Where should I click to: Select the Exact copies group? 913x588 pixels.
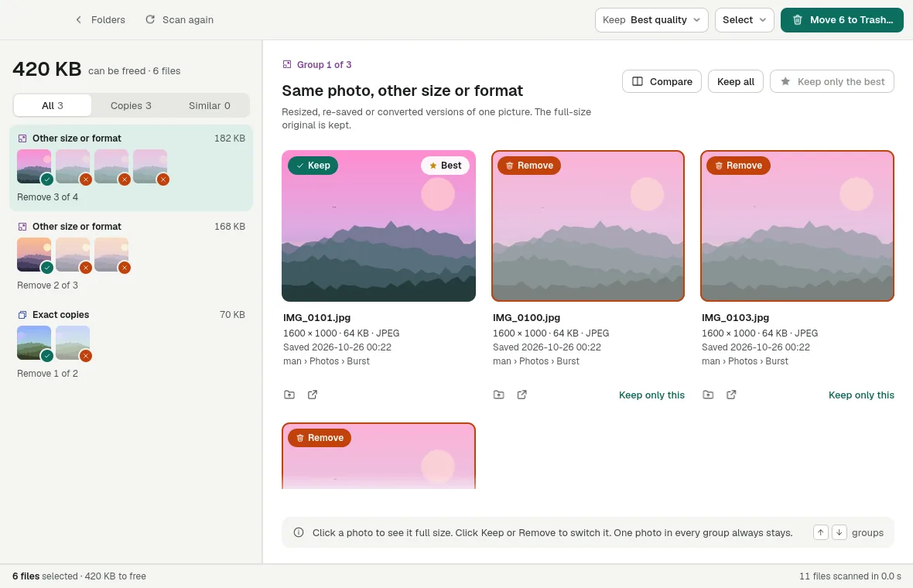(131, 344)
